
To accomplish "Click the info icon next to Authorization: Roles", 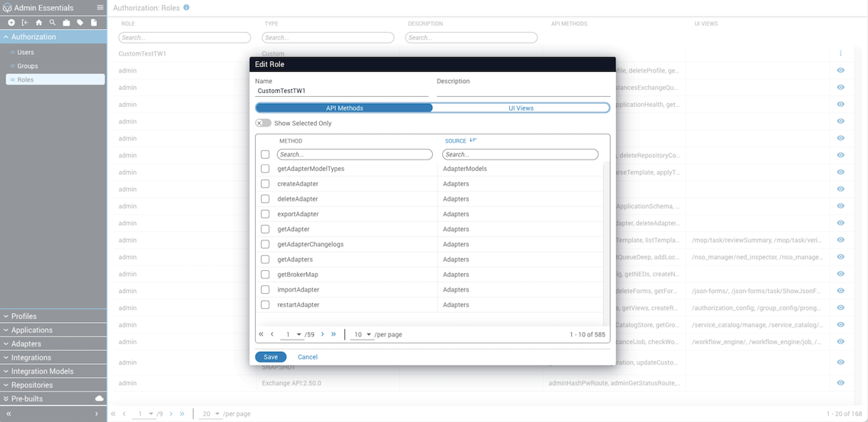I will (x=186, y=8).
